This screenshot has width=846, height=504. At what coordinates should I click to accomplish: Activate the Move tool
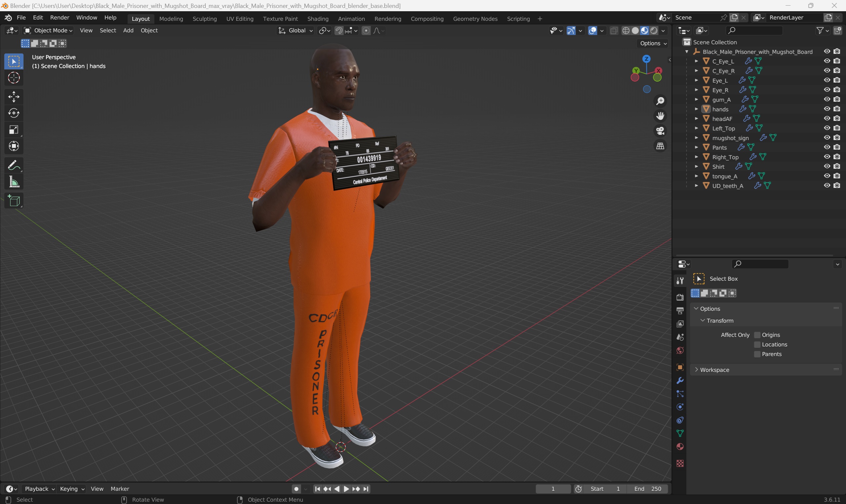coord(14,97)
